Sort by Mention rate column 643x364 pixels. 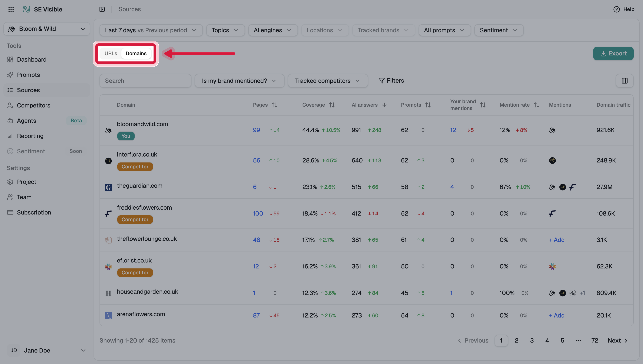pyautogui.click(x=536, y=105)
